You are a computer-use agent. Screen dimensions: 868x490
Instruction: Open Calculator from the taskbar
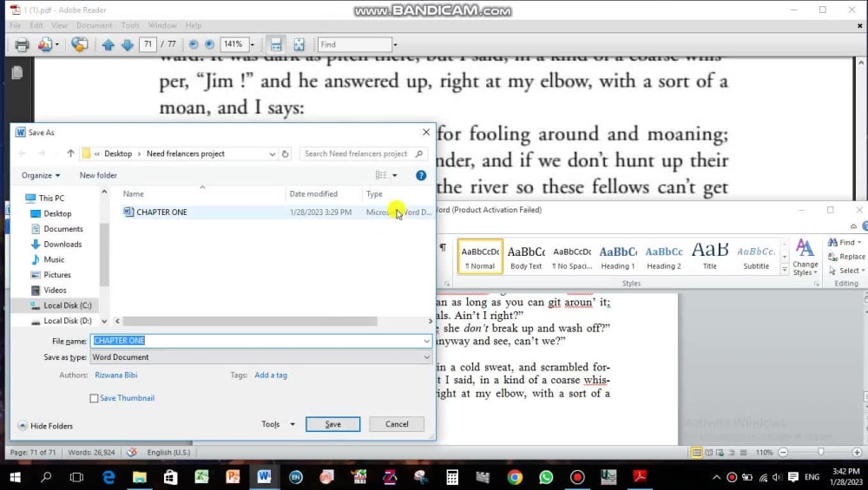[452, 477]
